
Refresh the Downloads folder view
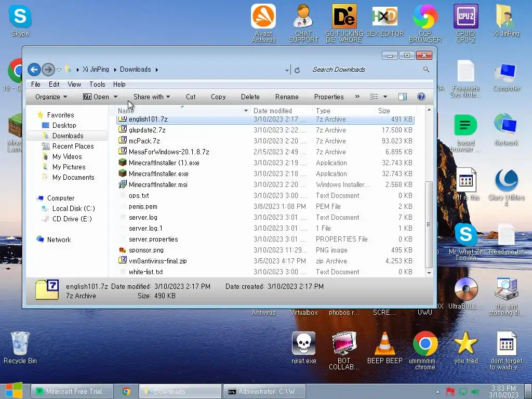pyautogui.click(x=297, y=70)
